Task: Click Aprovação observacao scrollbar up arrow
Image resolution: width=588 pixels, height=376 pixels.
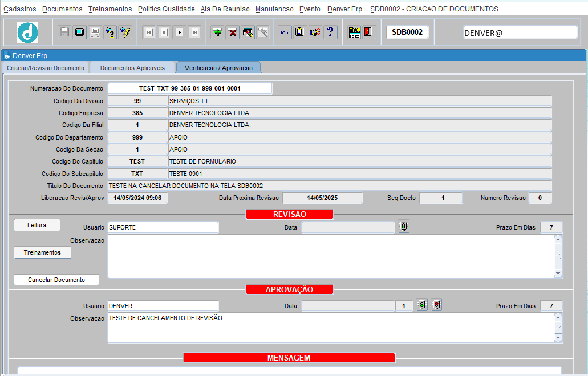Action: (x=558, y=317)
